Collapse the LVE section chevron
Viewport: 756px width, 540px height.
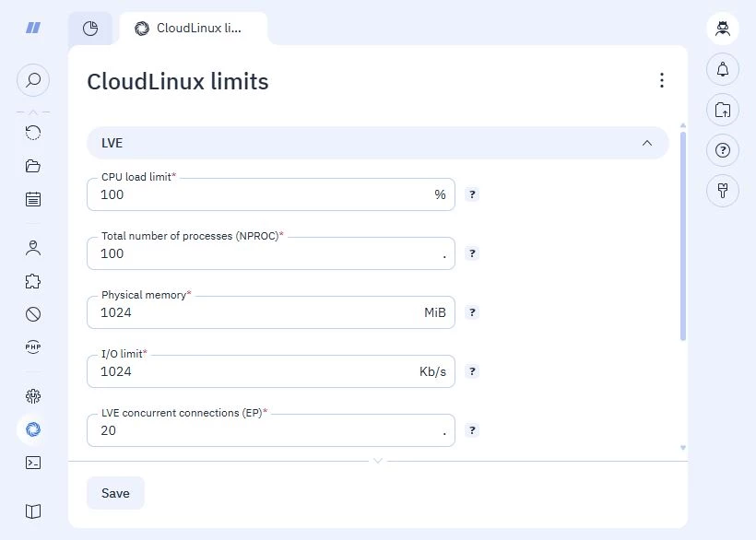647,143
